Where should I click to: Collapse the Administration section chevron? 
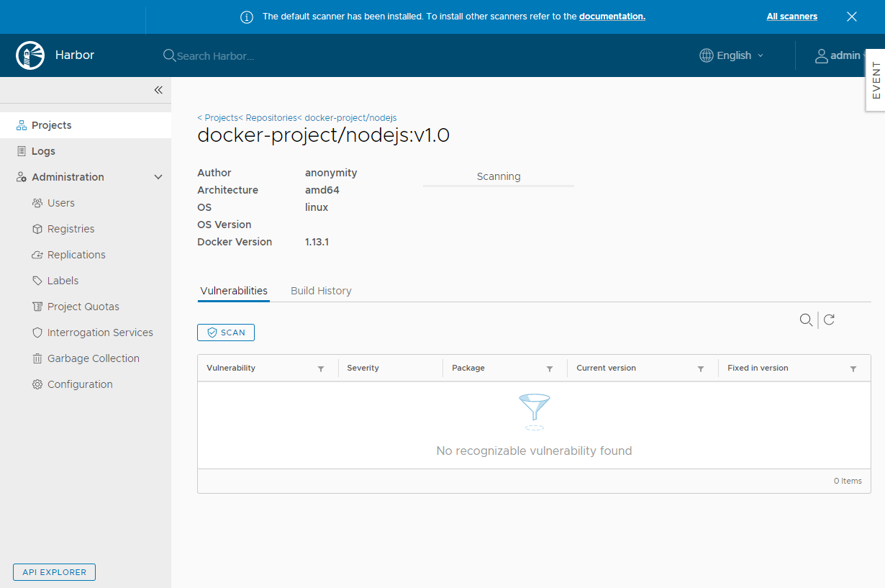coord(158,177)
